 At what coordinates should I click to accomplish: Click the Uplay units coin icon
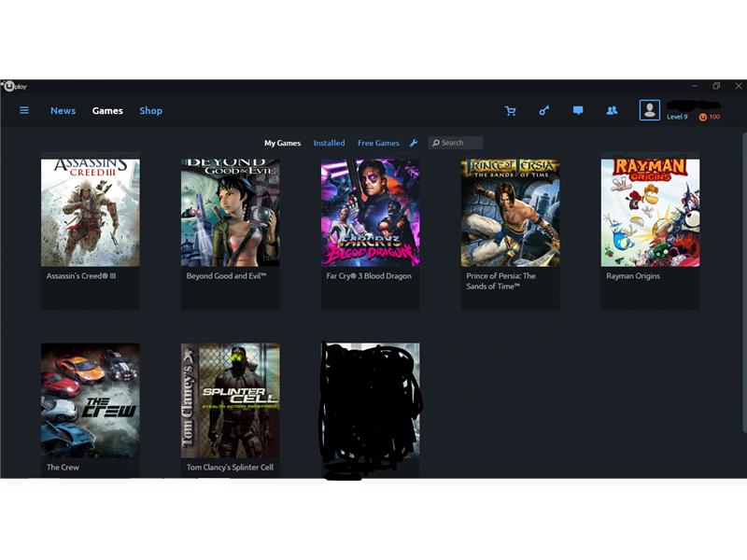(702, 118)
